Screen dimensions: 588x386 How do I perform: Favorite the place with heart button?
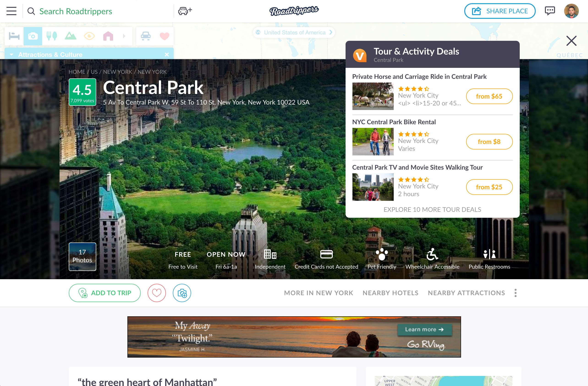[157, 293]
